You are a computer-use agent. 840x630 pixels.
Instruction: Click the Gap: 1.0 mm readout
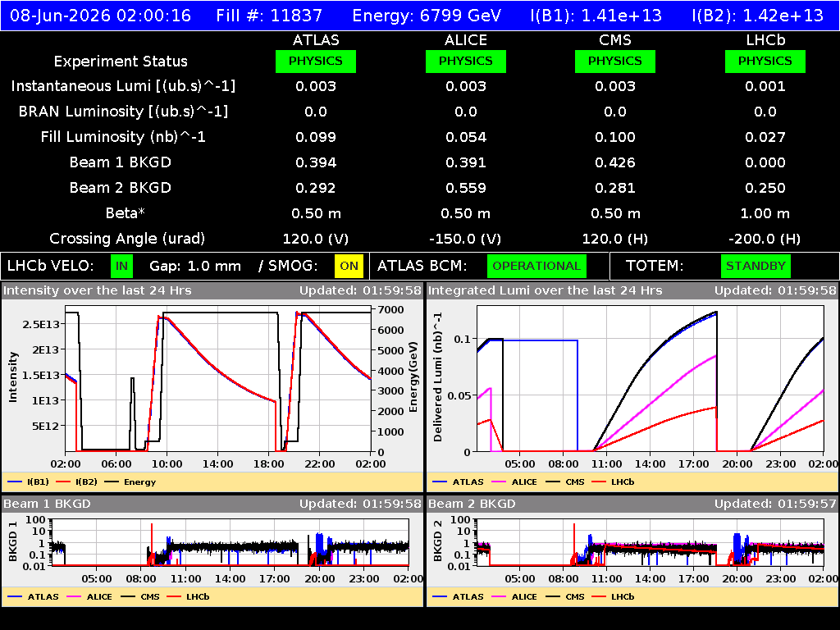coord(195,266)
